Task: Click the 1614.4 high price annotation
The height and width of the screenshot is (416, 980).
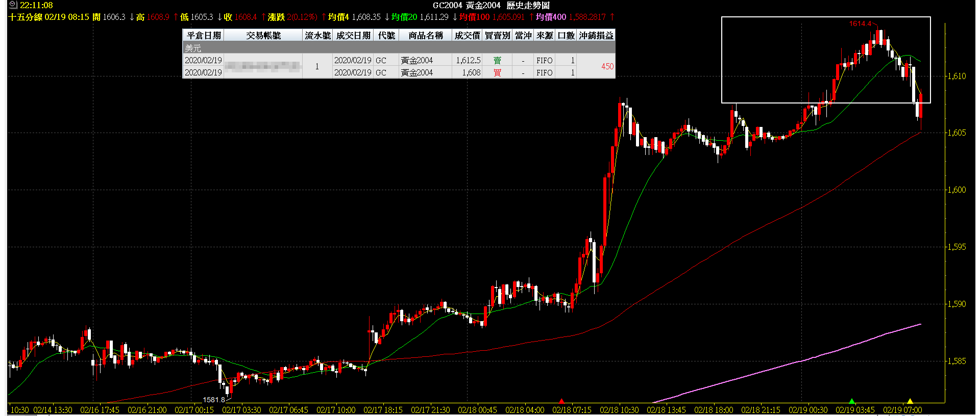Action: pos(860,23)
